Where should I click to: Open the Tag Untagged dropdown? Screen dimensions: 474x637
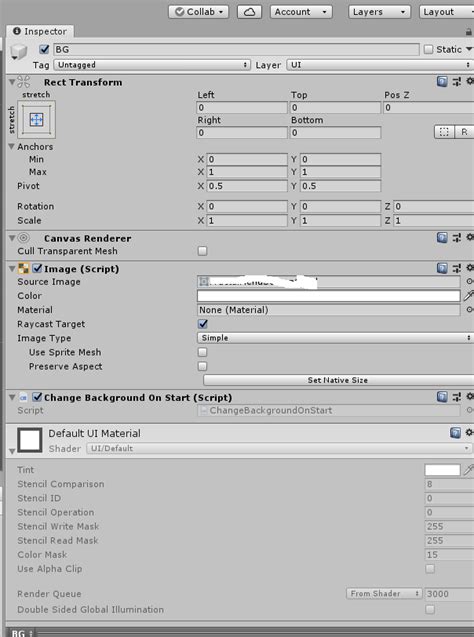pos(152,65)
